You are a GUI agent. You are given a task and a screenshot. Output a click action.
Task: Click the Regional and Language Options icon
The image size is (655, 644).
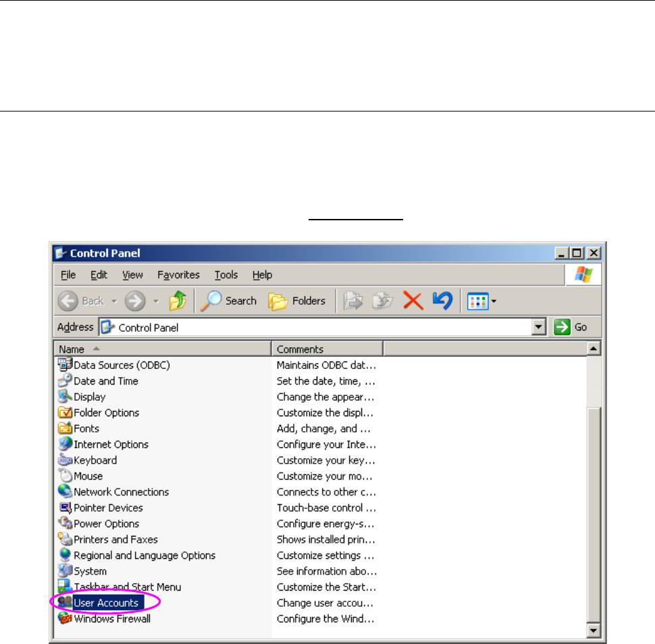pos(65,555)
